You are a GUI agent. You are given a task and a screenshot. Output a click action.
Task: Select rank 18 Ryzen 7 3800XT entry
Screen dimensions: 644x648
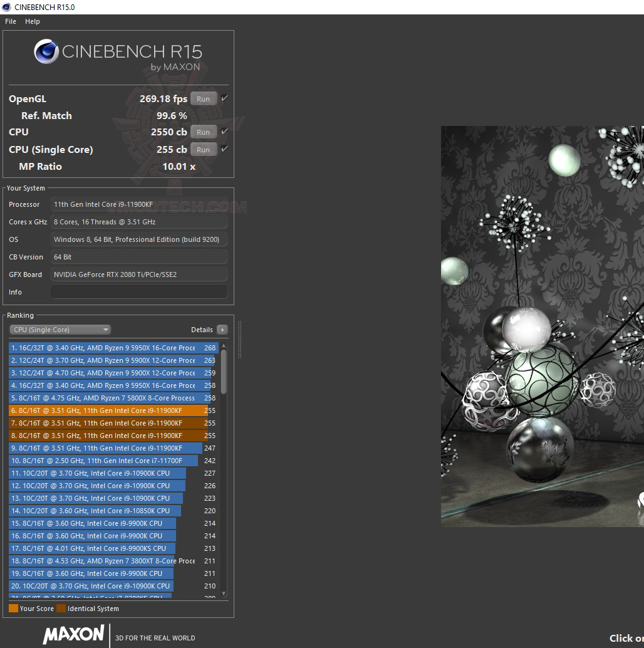[x=113, y=561]
